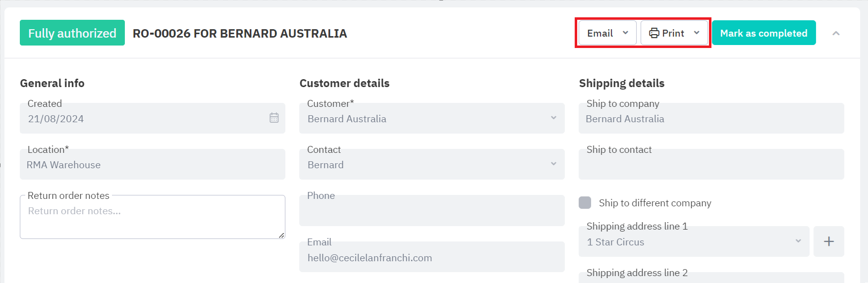
Task: Collapse the return order panel with chevron
Action: (x=836, y=33)
